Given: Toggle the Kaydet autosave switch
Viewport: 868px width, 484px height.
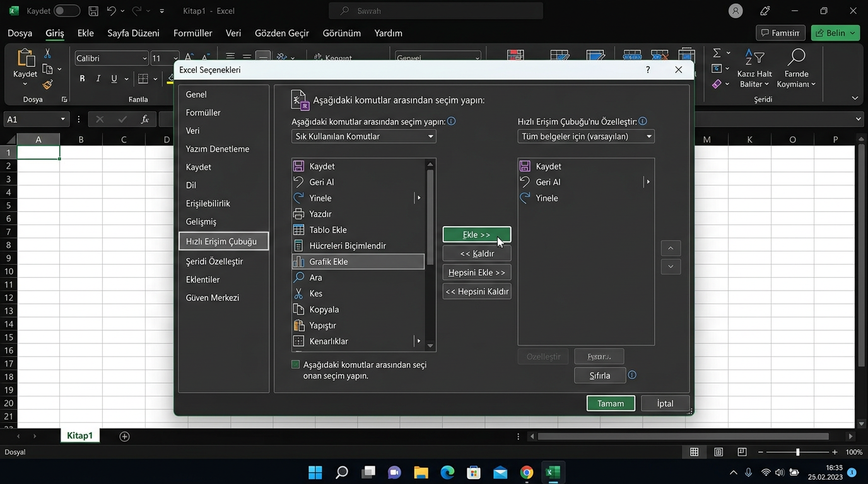Looking at the screenshot, I should 66,11.
